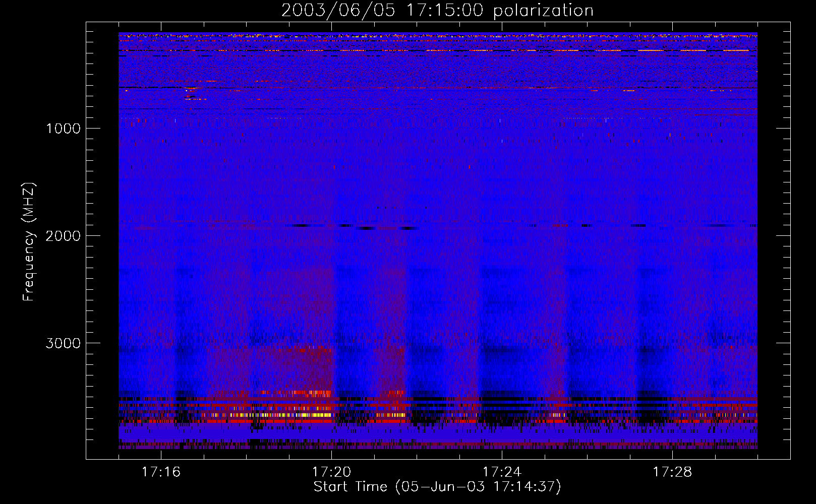Click the '17:28' time tick label
This screenshot has height=504, width=816.
pos(672,472)
